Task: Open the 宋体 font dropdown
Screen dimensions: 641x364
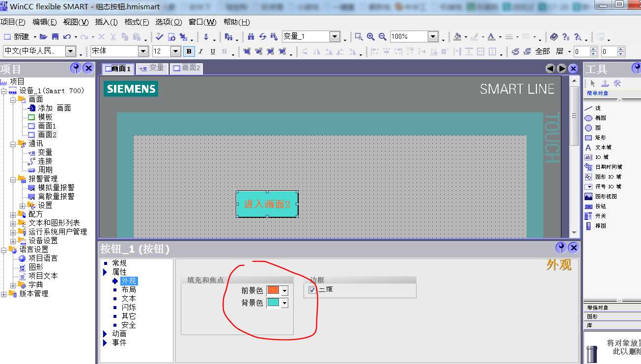Action: click(x=143, y=51)
